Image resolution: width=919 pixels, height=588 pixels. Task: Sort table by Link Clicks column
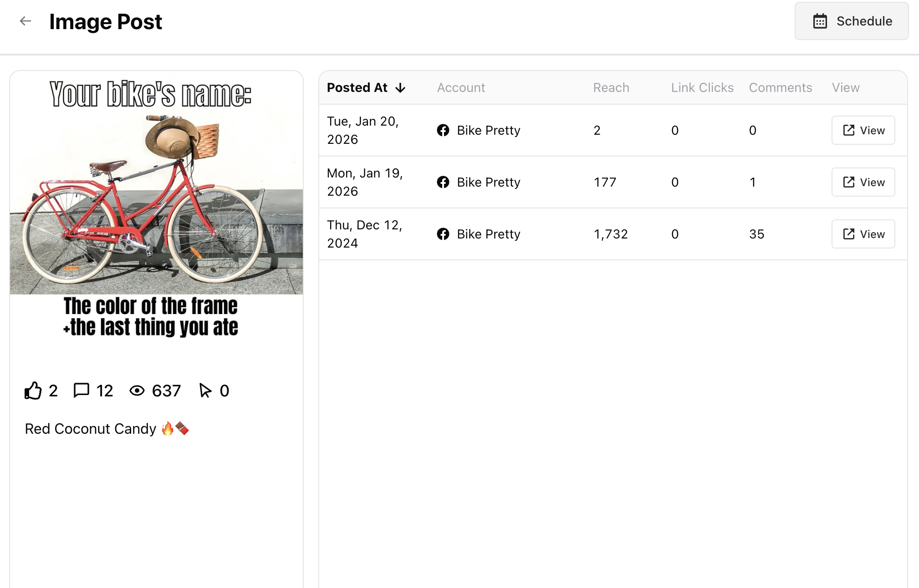[x=702, y=88]
